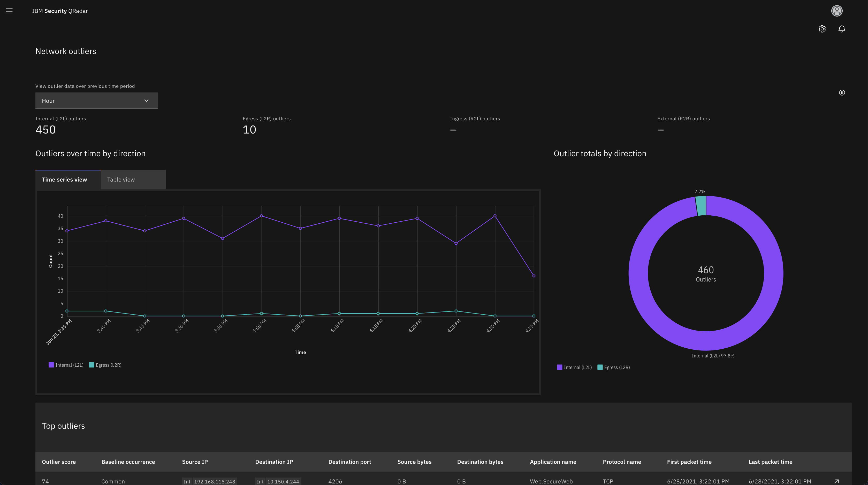This screenshot has height=485, width=868.
Task: Toggle Egress (L2R) legend under donut chart
Action: (x=614, y=367)
